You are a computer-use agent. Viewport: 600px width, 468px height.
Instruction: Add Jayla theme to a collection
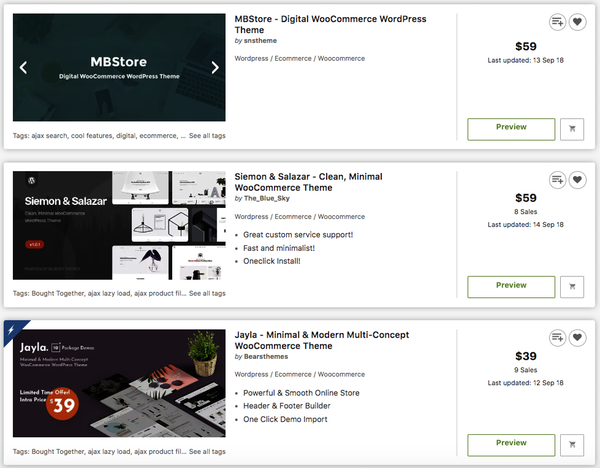[558, 337]
